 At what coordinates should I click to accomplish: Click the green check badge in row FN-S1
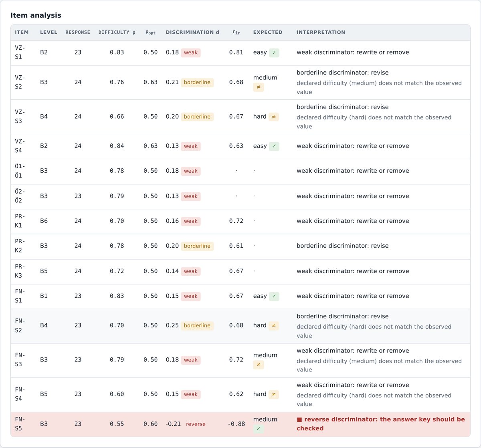(274, 296)
